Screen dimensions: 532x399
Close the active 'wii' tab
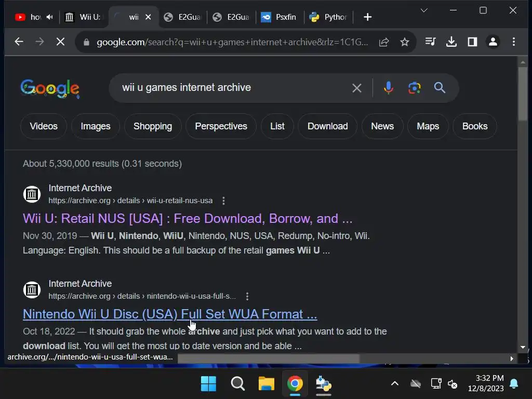point(148,17)
